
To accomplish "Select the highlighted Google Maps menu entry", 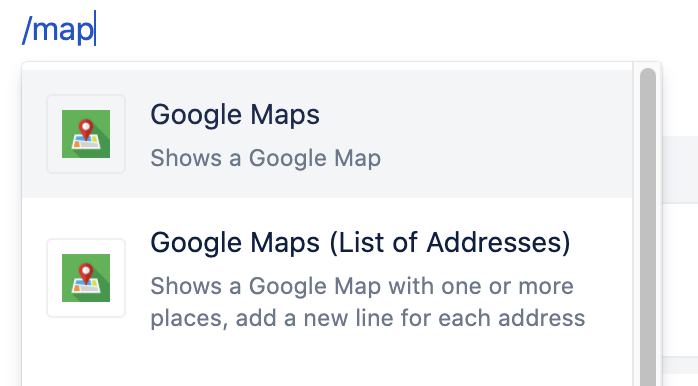I will pyautogui.click(x=327, y=134).
